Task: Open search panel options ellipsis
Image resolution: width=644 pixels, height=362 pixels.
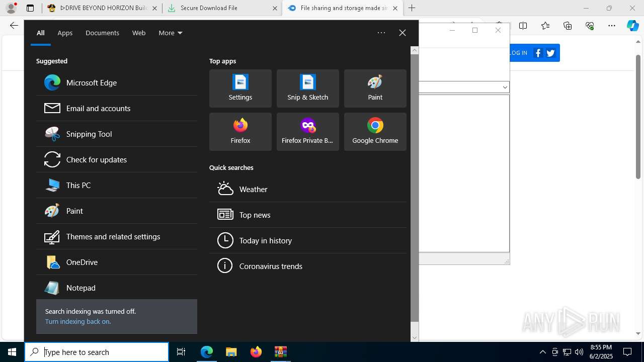Action: click(381, 33)
